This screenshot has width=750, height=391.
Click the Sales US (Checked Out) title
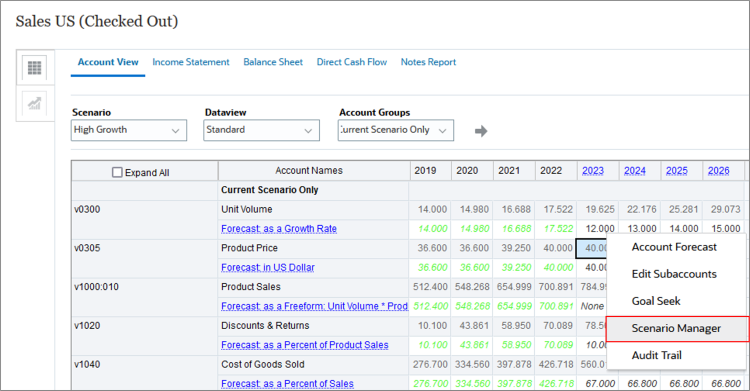pos(97,22)
